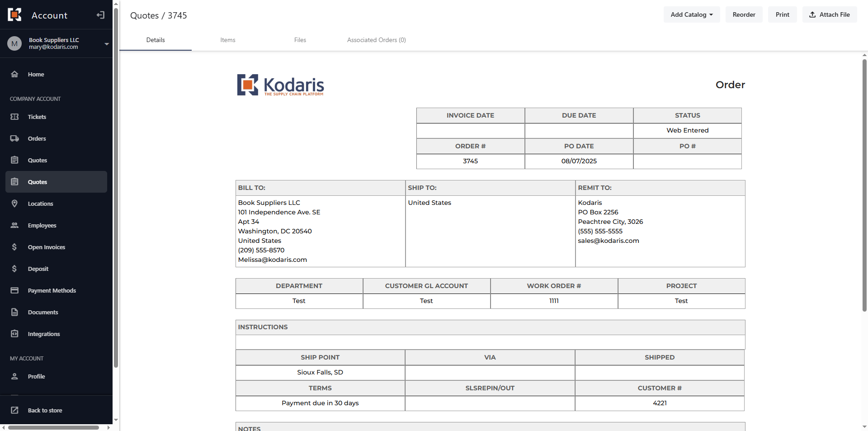Click the Back to store external-link icon
Image resolution: width=868 pixels, height=431 pixels.
pos(14,410)
